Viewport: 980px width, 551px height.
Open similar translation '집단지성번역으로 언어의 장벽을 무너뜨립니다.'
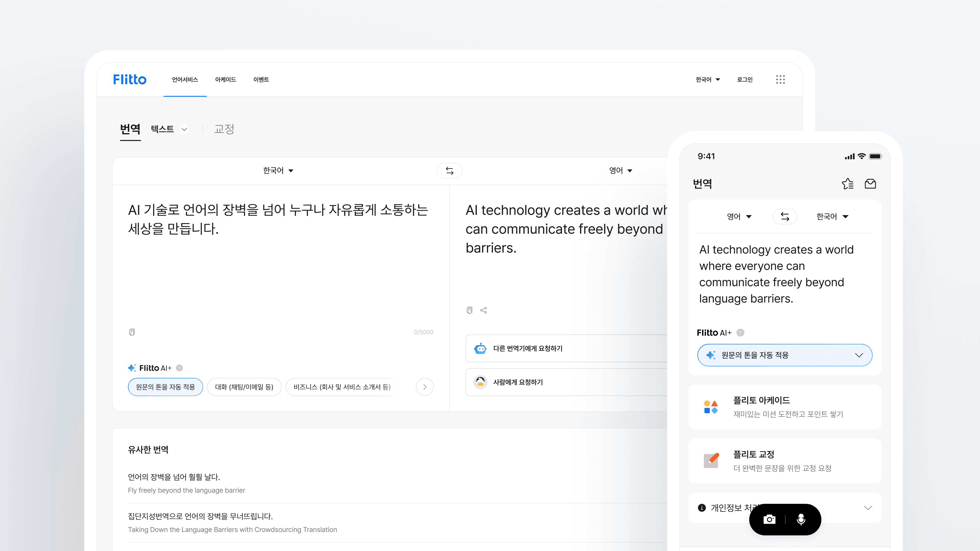coord(200,516)
